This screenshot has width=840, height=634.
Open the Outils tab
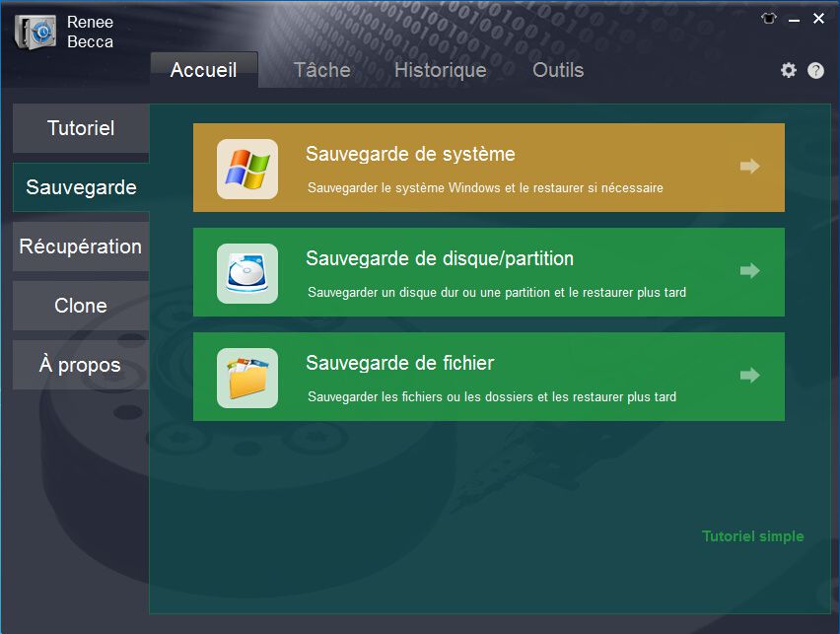point(558,70)
